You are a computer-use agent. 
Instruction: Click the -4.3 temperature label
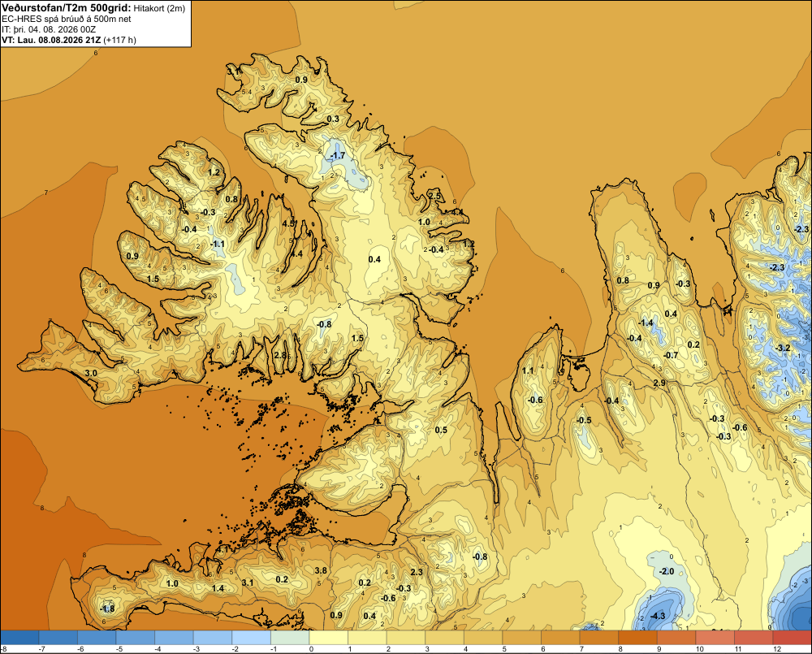657,616
